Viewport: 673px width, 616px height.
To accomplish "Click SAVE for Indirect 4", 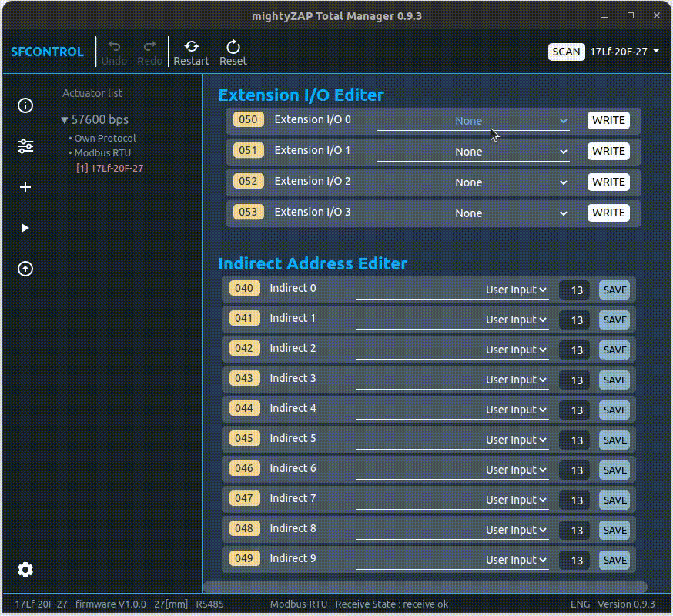I will click(614, 410).
